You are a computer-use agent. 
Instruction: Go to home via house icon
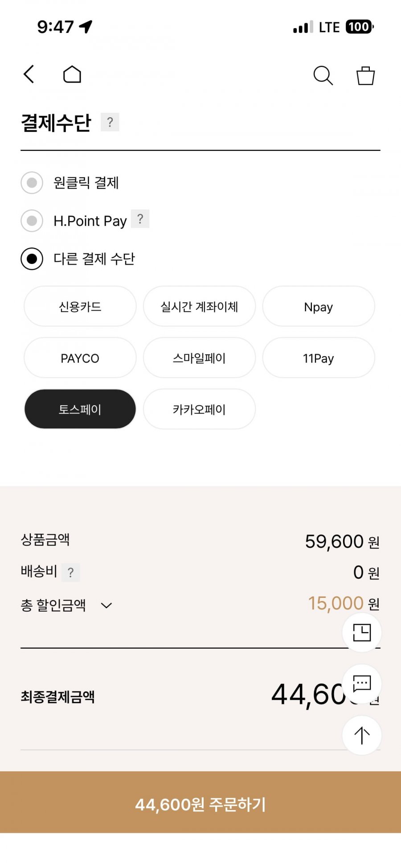click(x=72, y=74)
